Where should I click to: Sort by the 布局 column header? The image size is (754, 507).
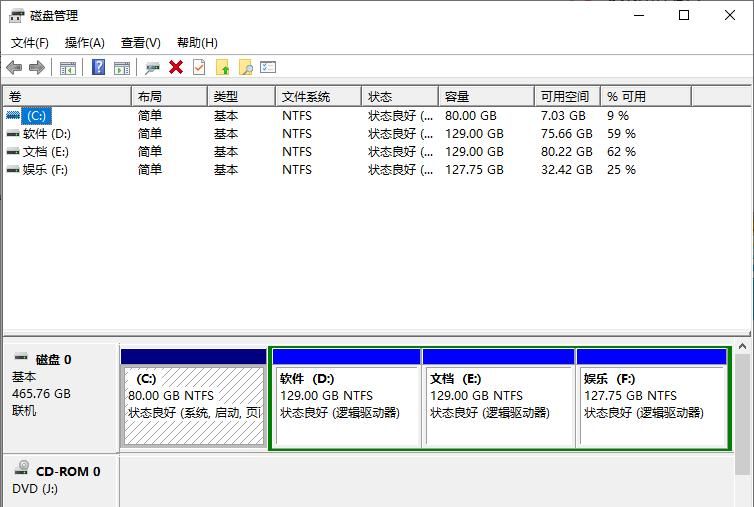169,97
